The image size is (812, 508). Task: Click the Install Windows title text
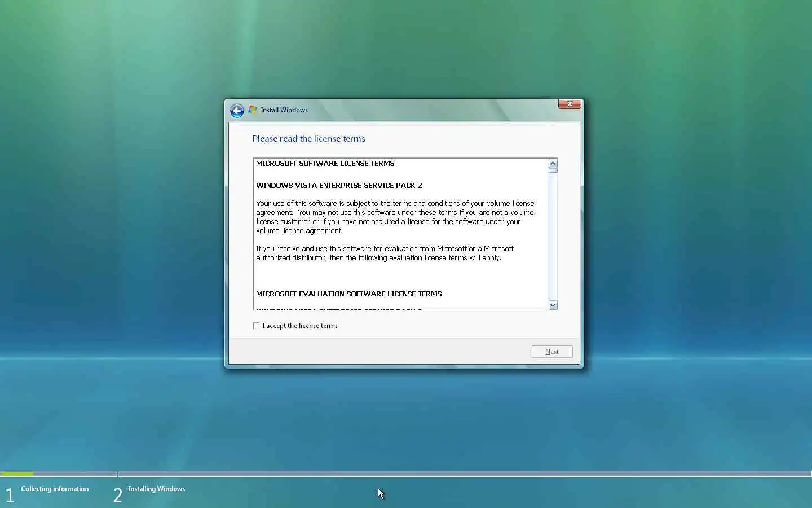[x=284, y=110]
